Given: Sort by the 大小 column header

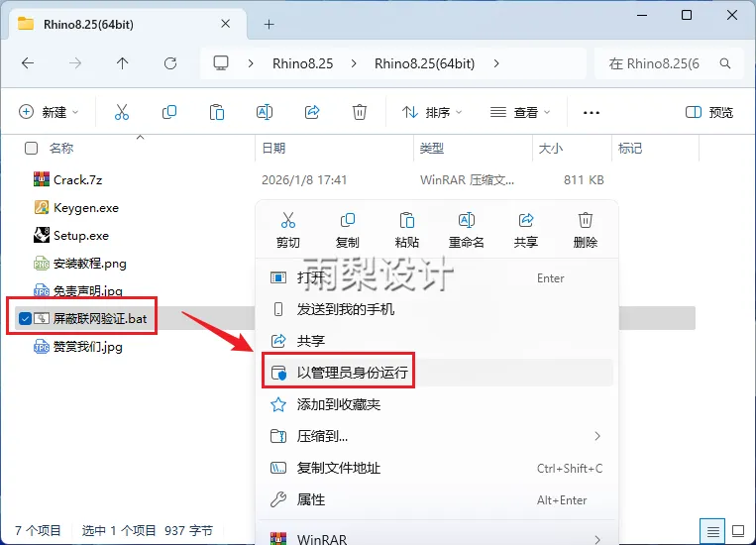Looking at the screenshot, I should coord(550,148).
